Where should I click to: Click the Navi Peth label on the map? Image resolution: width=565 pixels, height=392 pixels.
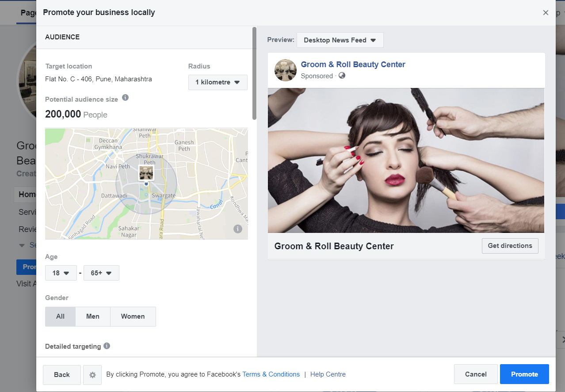click(118, 167)
